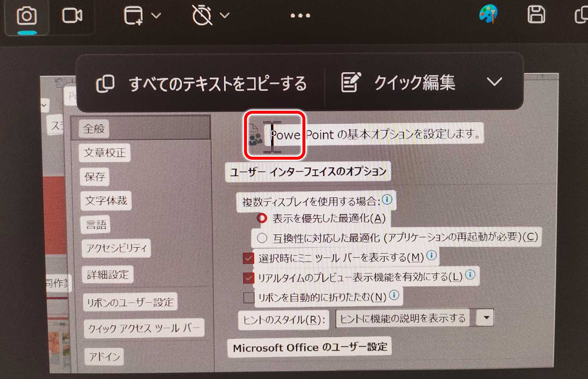Expand the クイック編集 chevron dropdown

494,82
